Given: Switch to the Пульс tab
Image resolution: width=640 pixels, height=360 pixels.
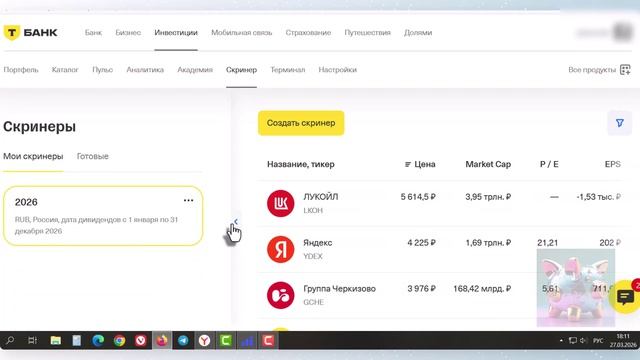Looking at the screenshot, I should click(x=102, y=70).
